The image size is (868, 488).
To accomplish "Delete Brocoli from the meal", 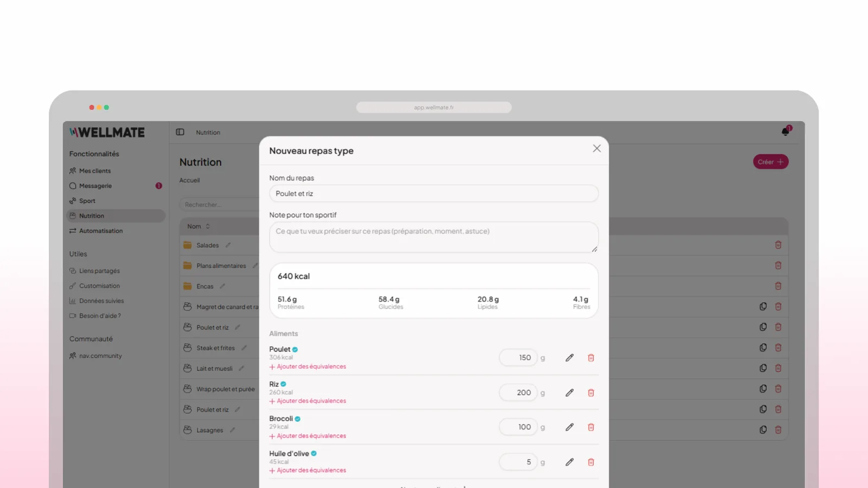I will point(591,427).
